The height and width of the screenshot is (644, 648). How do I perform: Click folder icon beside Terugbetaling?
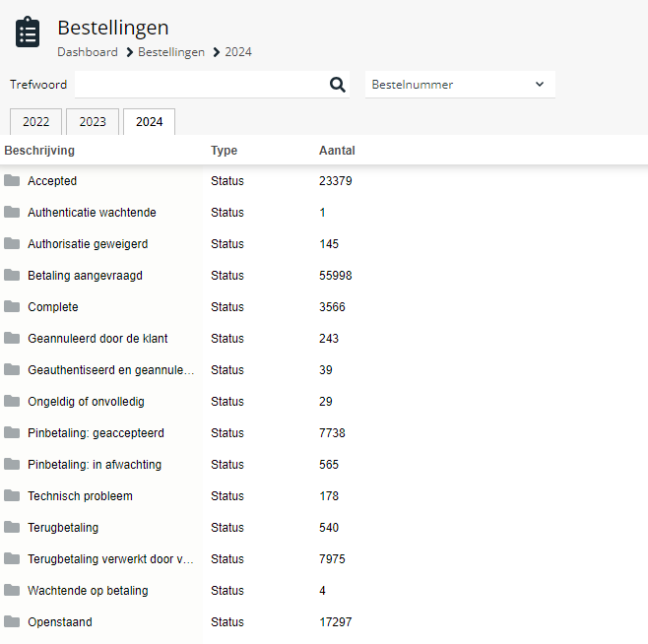tap(12, 528)
